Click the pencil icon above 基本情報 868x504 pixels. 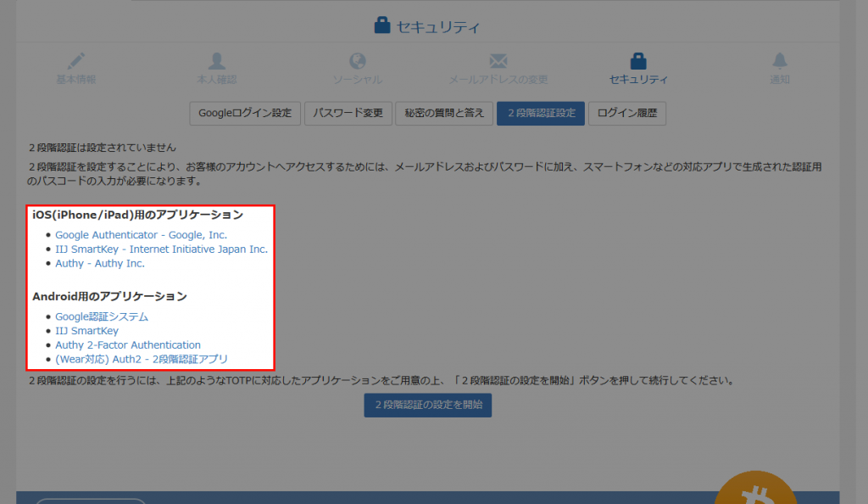pyautogui.click(x=76, y=60)
